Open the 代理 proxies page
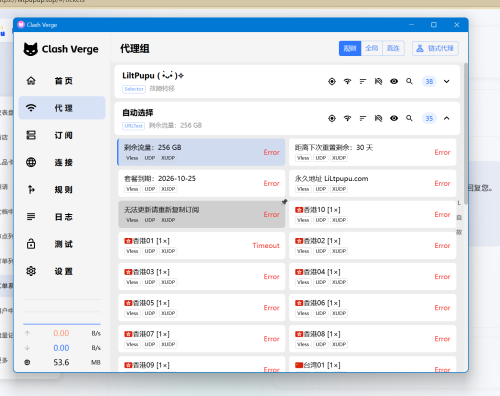Image resolution: width=500 pixels, height=396 pixels. click(62, 108)
